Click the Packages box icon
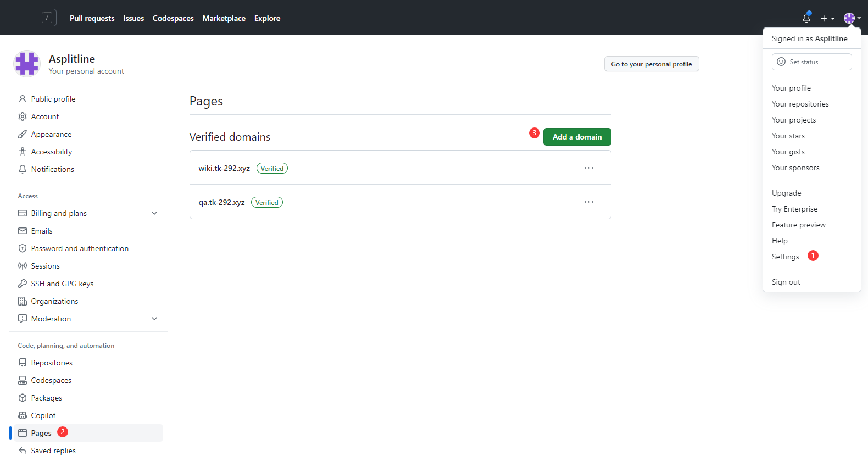Screen dimensions: 868x461 23,398
